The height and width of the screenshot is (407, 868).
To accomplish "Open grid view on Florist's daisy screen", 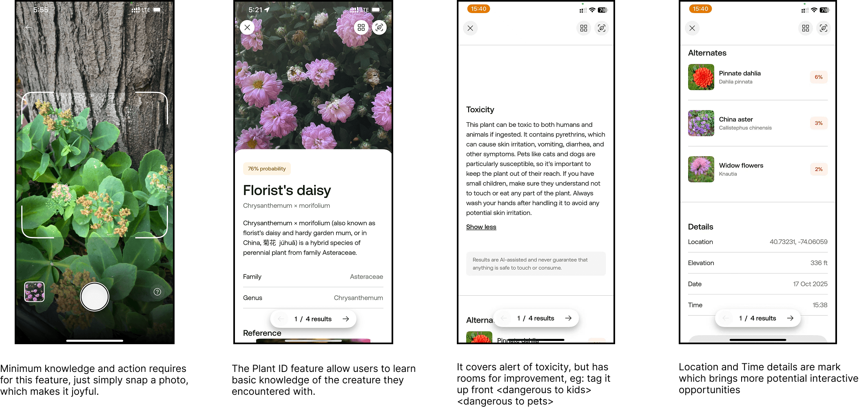I will coord(361,27).
